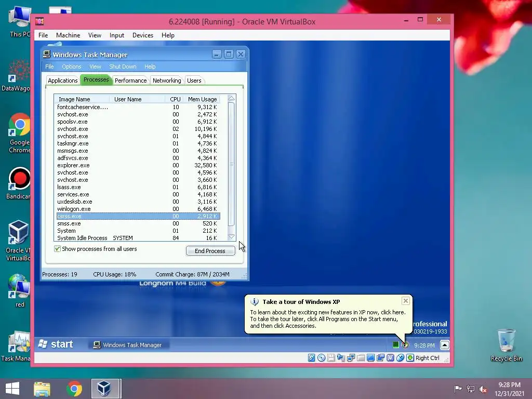Click the process list scroll up arrow
The image size is (532, 399).
coord(231,98)
